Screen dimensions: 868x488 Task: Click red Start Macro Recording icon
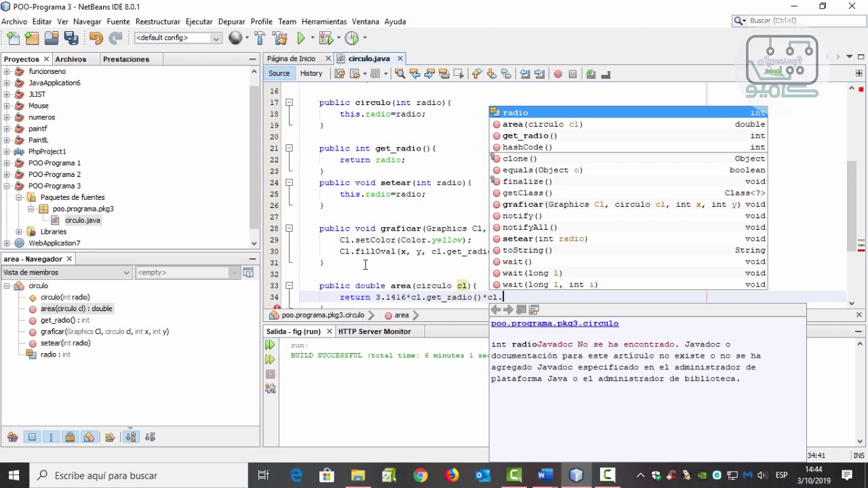tap(558, 74)
